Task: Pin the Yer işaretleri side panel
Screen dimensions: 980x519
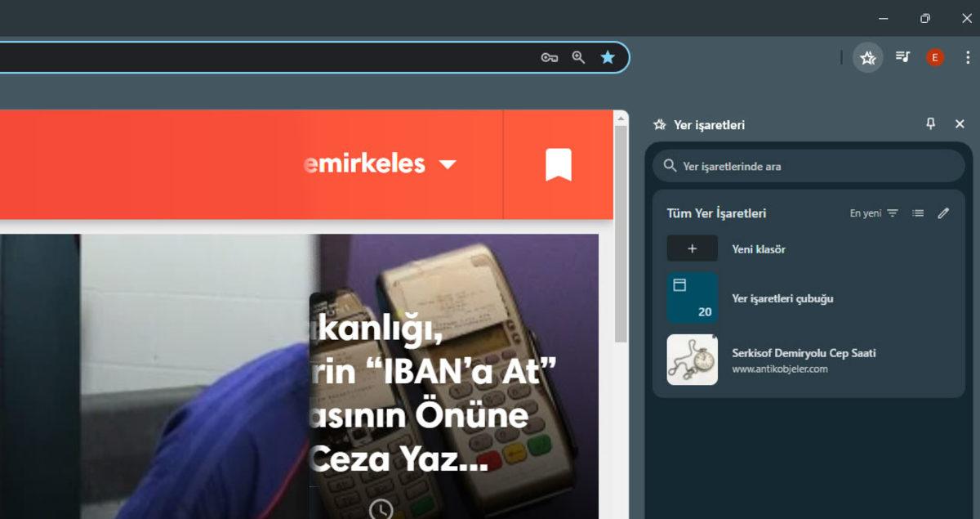Action: click(x=932, y=124)
